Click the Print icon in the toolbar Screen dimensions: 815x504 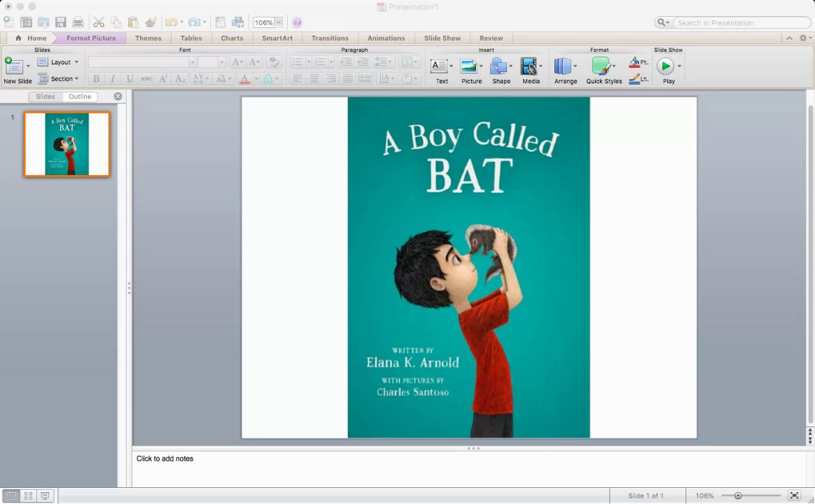[x=78, y=22]
